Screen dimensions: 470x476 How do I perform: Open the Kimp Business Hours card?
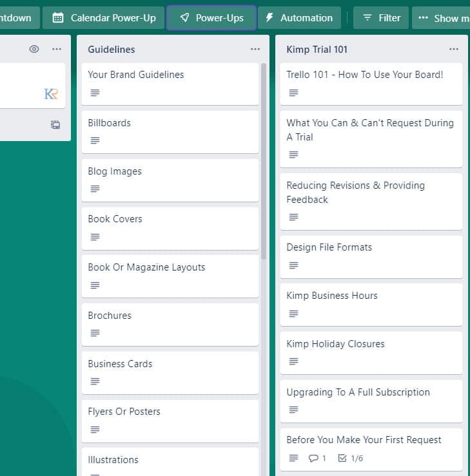point(371,305)
